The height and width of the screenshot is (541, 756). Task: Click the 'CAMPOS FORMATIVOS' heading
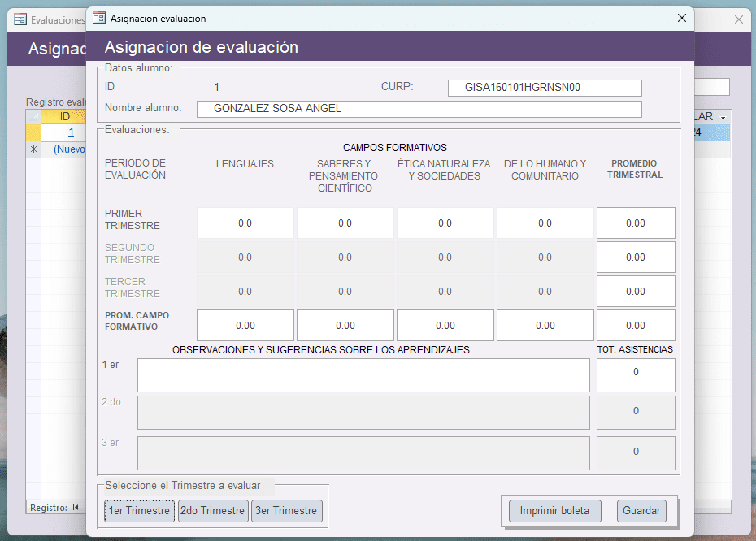coord(395,147)
